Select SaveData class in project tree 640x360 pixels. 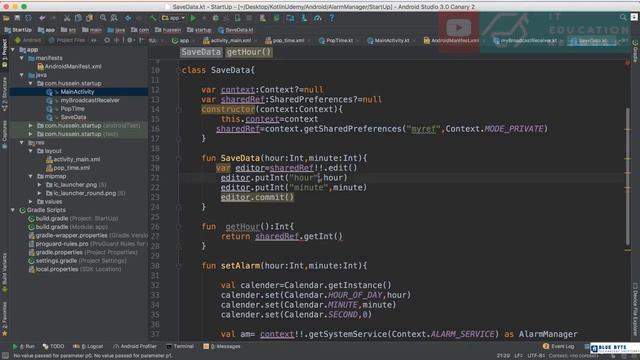click(x=73, y=117)
